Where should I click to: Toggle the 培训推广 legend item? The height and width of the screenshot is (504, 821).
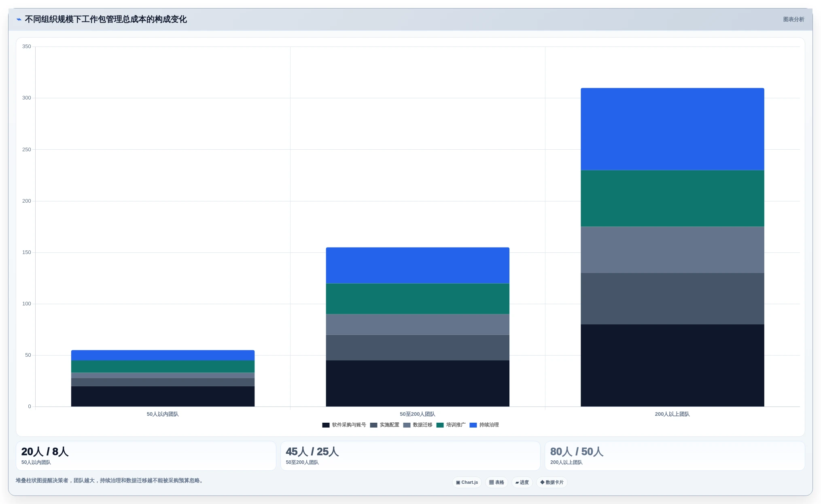451,425
